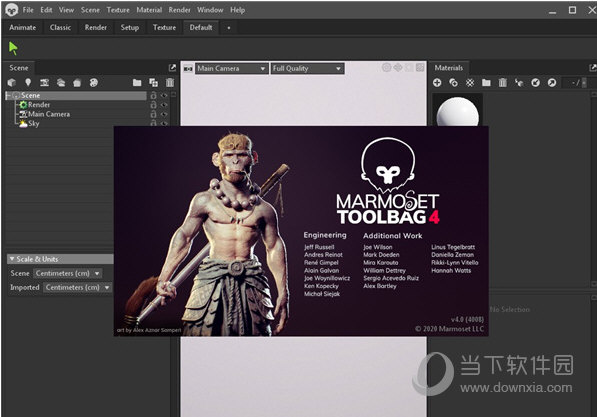Open the Full Quality dropdown
The width and height of the screenshot is (597, 417).
coord(307,69)
